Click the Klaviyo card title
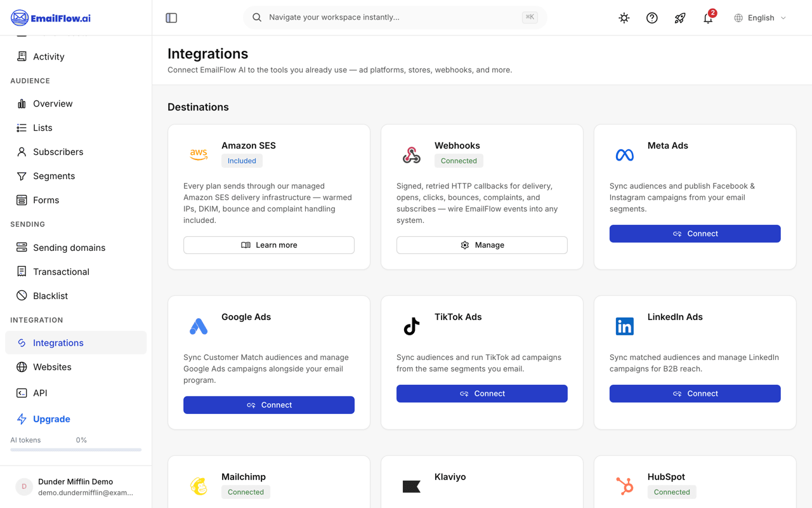Image resolution: width=812 pixels, height=508 pixels. pyautogui.click(x=450, y=477)
